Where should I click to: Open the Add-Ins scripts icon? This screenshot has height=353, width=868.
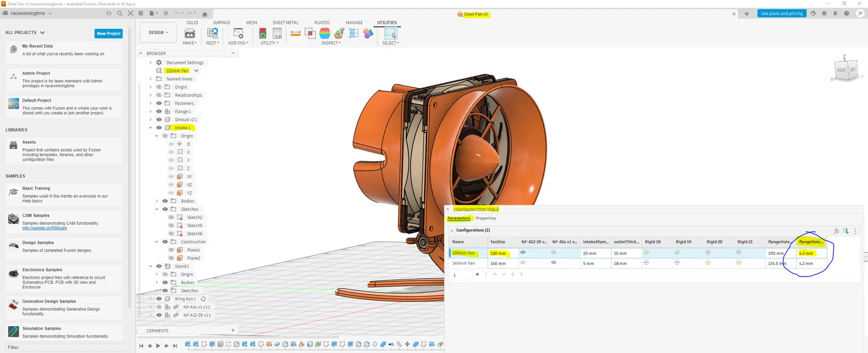pos(238,33)
